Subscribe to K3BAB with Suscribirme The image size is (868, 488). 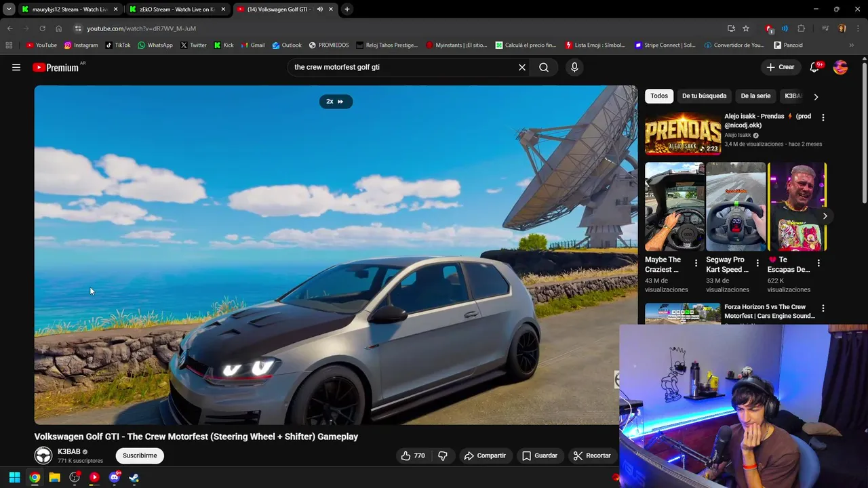(x=140, y=455)
